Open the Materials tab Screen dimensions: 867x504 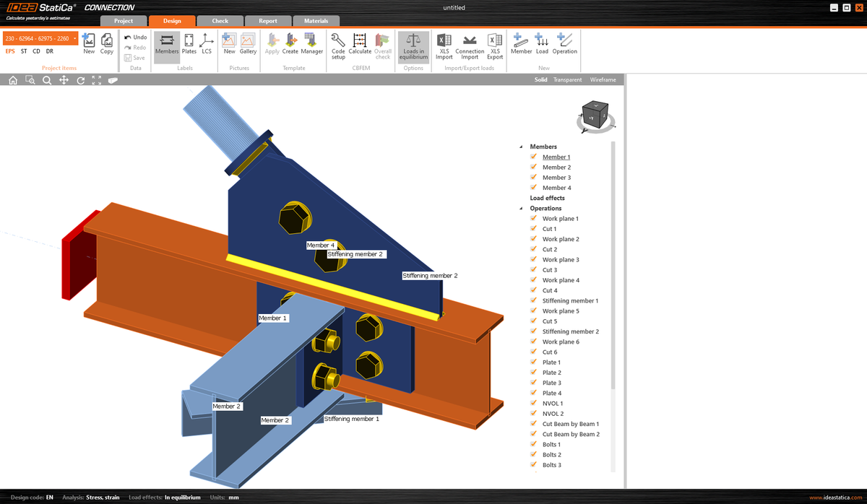(x=316, y=21)
